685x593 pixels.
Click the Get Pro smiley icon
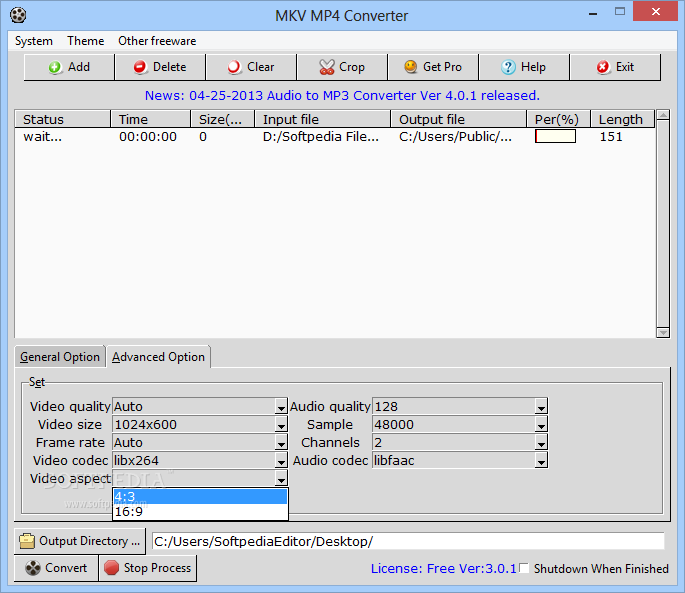pyautogui.click(x=411, y=67)
